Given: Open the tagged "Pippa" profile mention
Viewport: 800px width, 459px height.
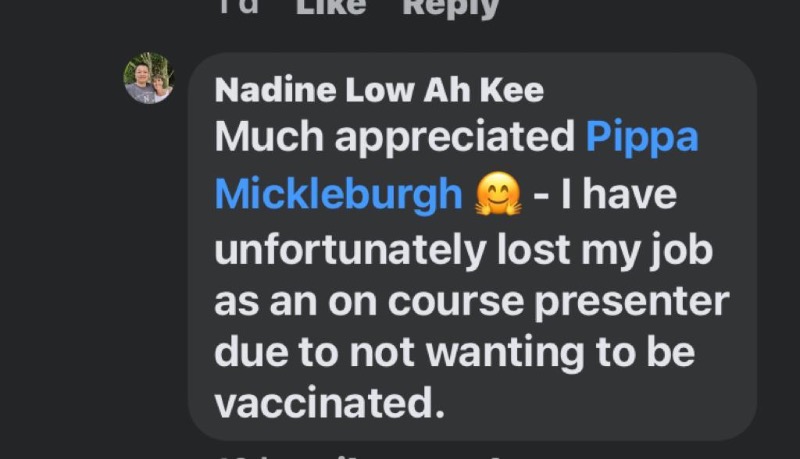Looking at the screenshot, I should (x=642, y=137).
